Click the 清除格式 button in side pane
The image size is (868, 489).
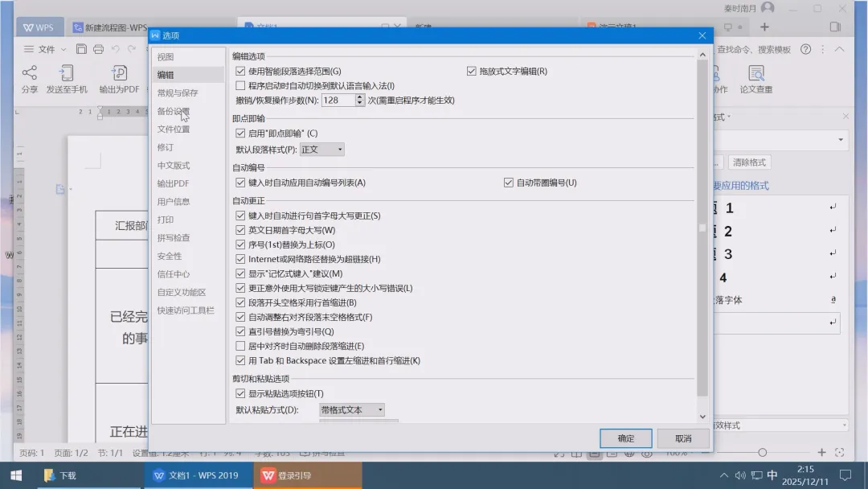749,162
